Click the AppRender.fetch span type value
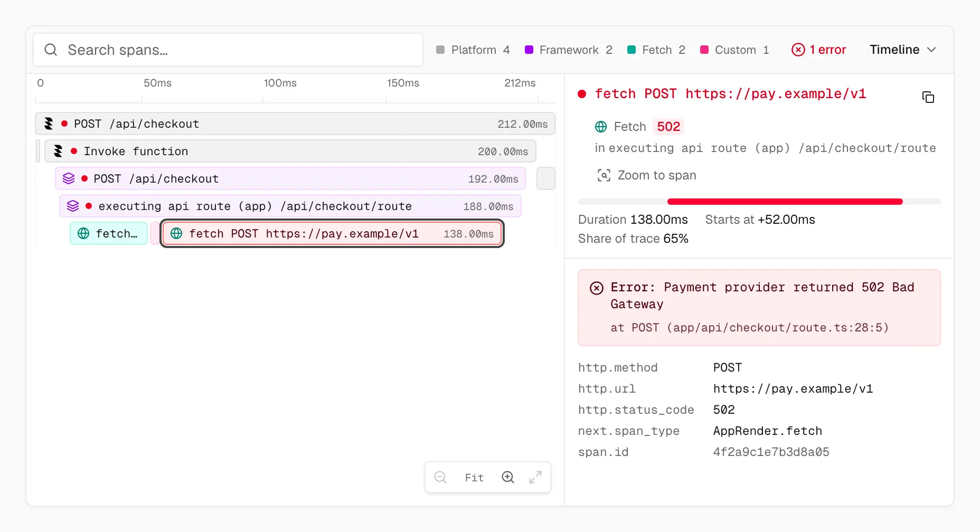Image resolution: width=980 pixels, height=532 pixels. [767, 431]
